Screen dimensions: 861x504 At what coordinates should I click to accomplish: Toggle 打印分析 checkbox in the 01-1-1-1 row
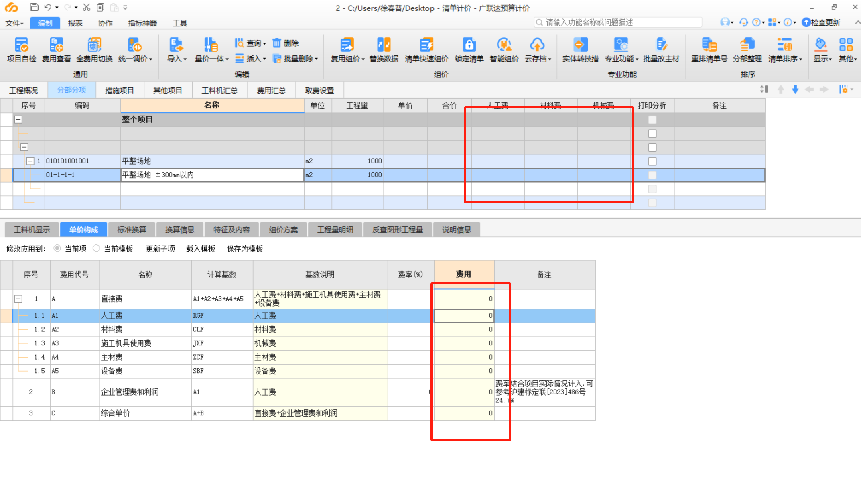pos(652,175)
